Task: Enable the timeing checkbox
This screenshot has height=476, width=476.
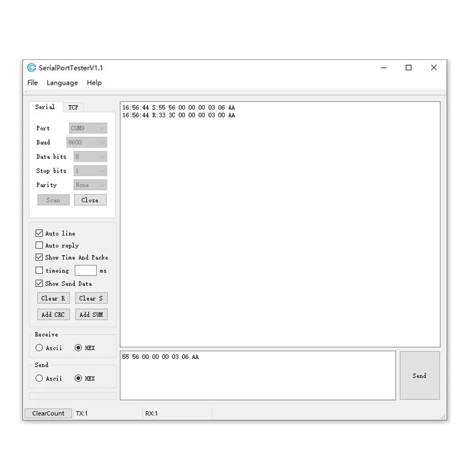Action: click(x=39, y=270)
